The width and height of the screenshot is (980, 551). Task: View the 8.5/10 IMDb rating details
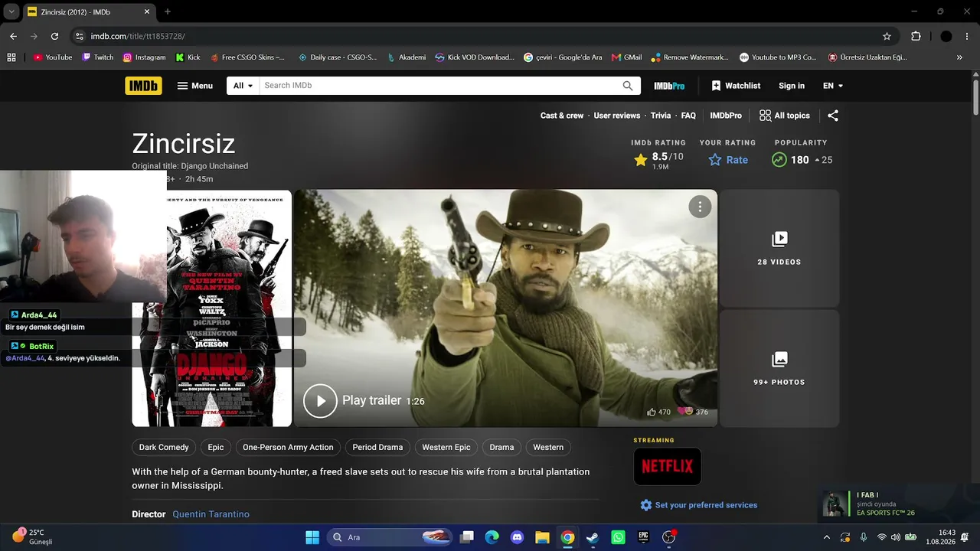click(658, 160)
